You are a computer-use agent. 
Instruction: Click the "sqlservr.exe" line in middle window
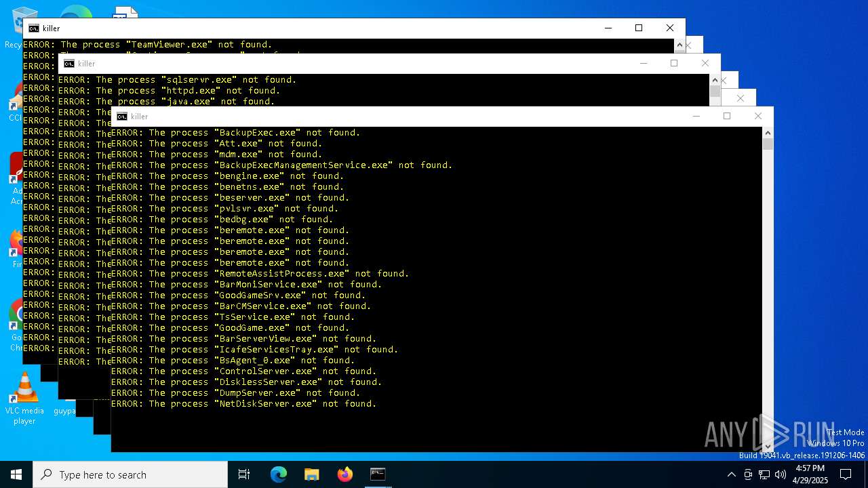click(178, 80)
